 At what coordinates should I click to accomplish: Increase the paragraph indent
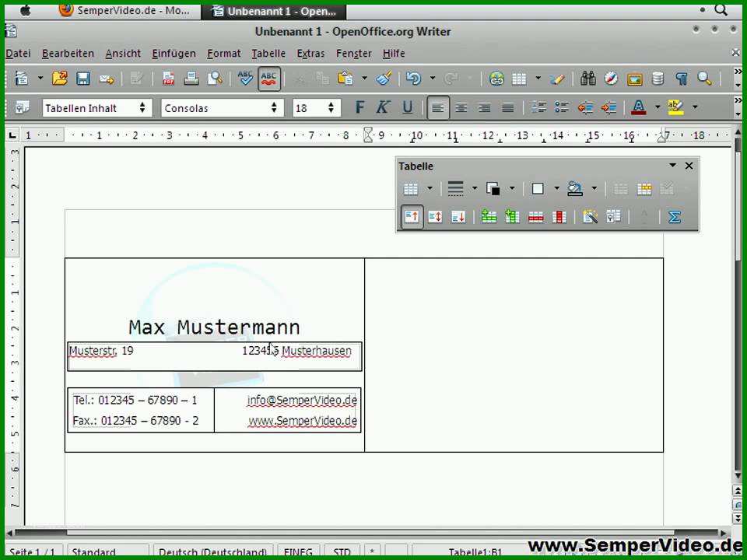(608, 107)
